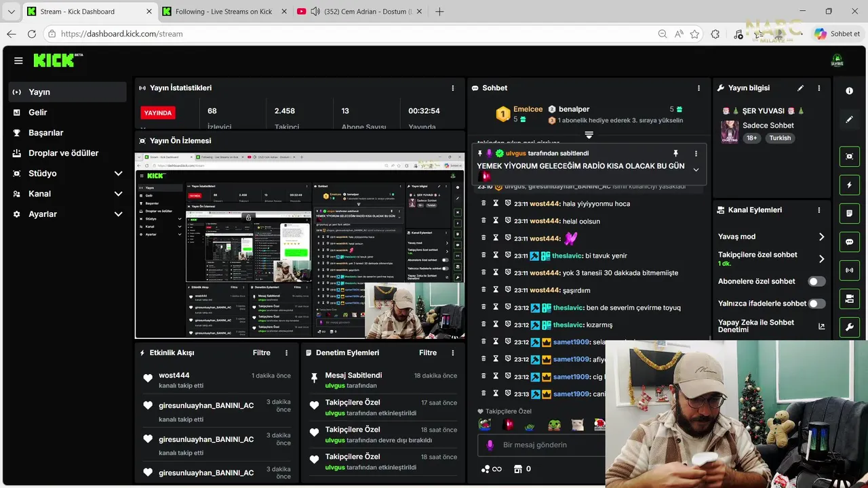Screen dimensions: 868x488
Task: Collapse the gift leaderboard with the triangle handle
Action: (x=589, y=135)
